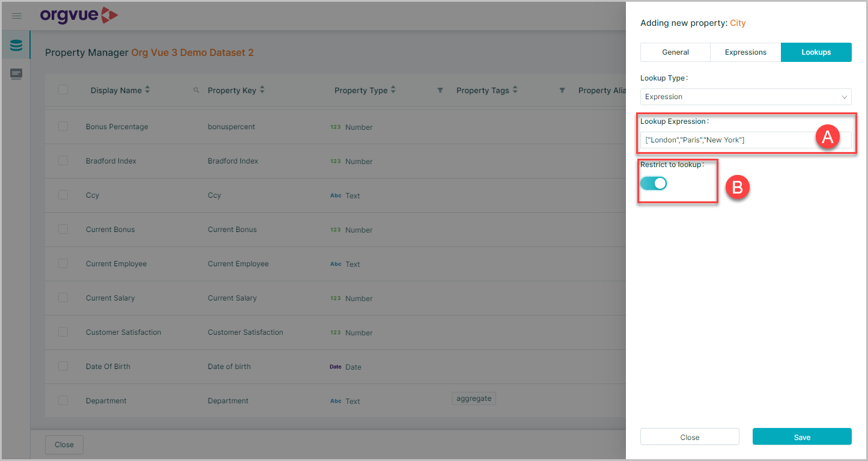Search Display Name with magnifier icon
Image resolution: width=868 pixels, height=461 pixels.
pos(196,90)
